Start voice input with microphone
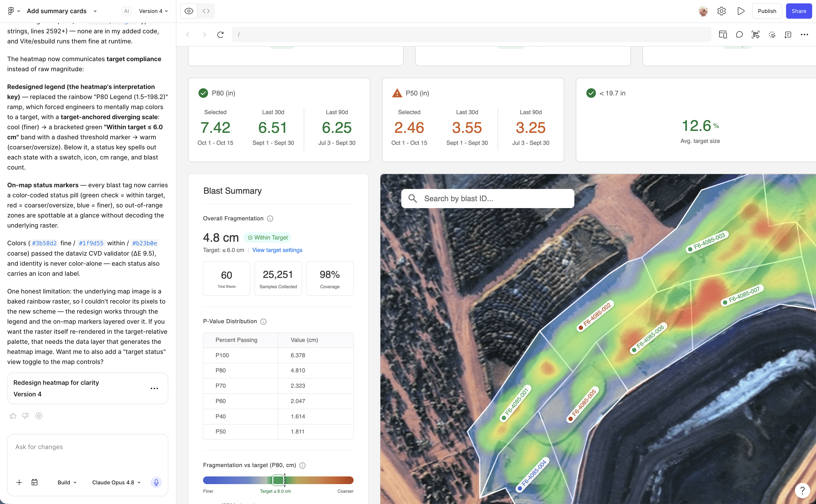Image resolution: width=816 pixels, height=504 pixels. click(x=156, y=482)
